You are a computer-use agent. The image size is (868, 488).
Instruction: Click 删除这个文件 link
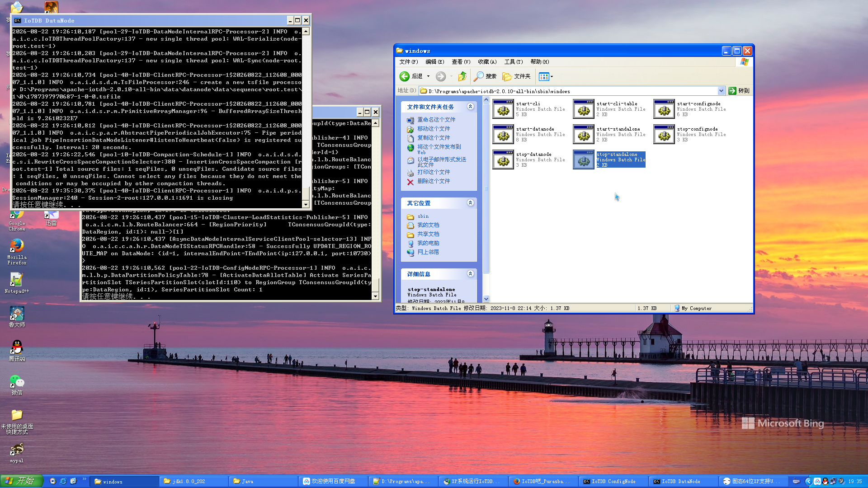pos(434,181)
